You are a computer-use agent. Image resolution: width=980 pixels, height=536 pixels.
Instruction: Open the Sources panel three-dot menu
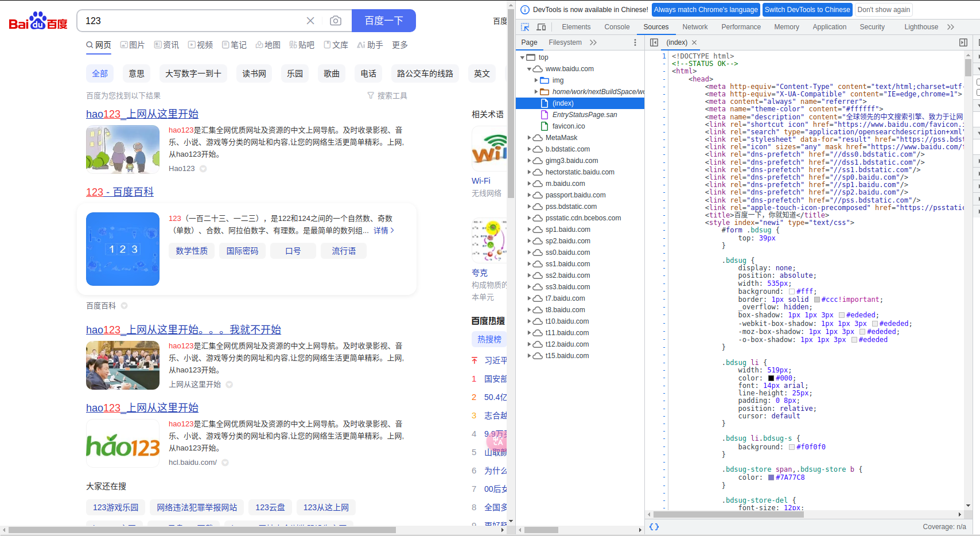635,42
